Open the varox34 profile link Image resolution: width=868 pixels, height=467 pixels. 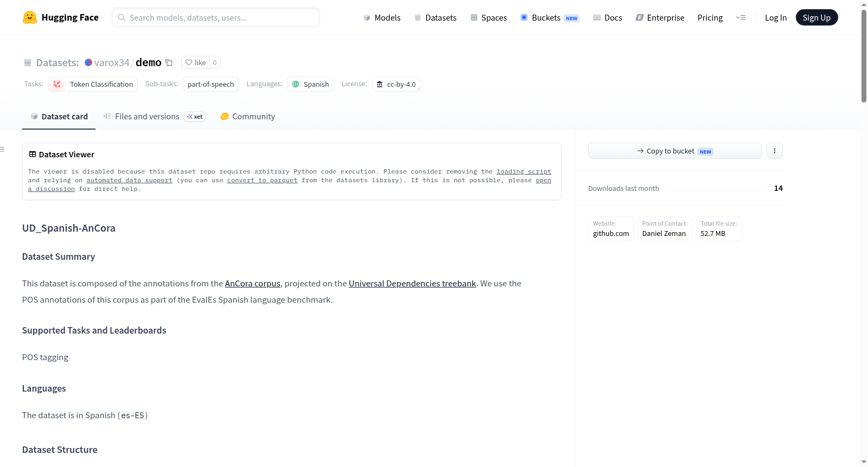point(112,62)
